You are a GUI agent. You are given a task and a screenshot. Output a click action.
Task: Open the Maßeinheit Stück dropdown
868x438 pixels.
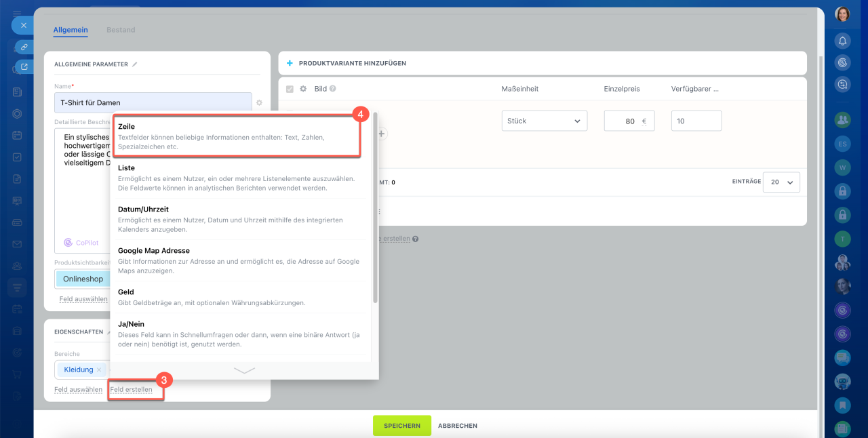tap(544, 121)
